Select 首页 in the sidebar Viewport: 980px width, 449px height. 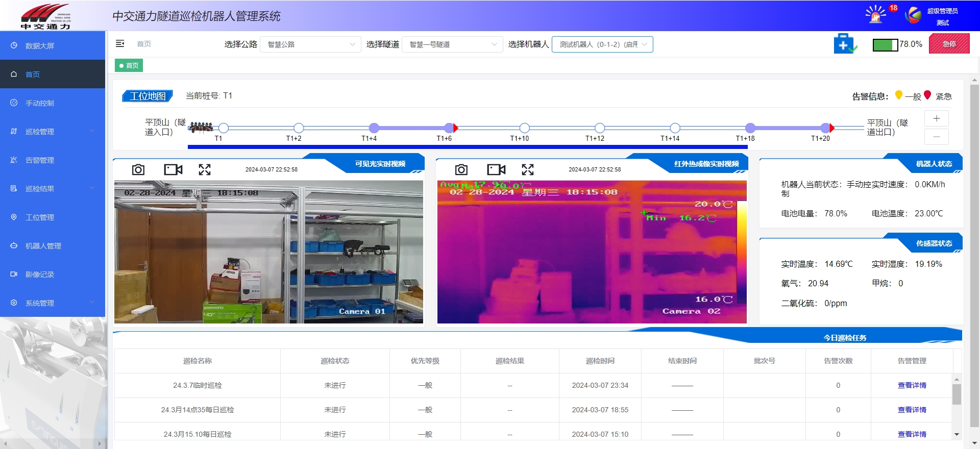click(x=53, y=74)
